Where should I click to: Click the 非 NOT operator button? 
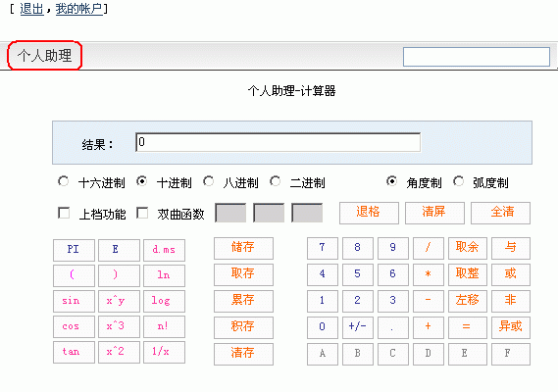coord(511,301)
